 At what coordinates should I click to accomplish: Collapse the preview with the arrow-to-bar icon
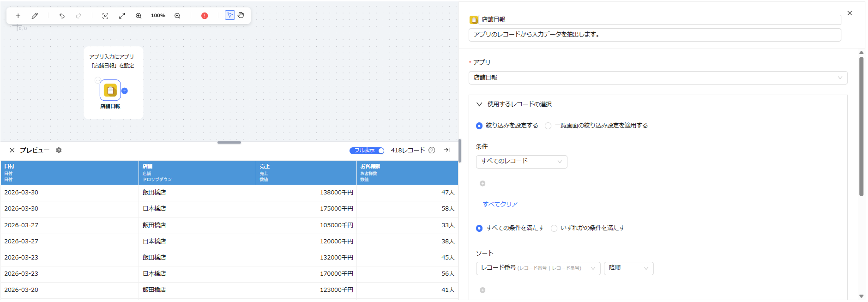click(x=446, y=150)
